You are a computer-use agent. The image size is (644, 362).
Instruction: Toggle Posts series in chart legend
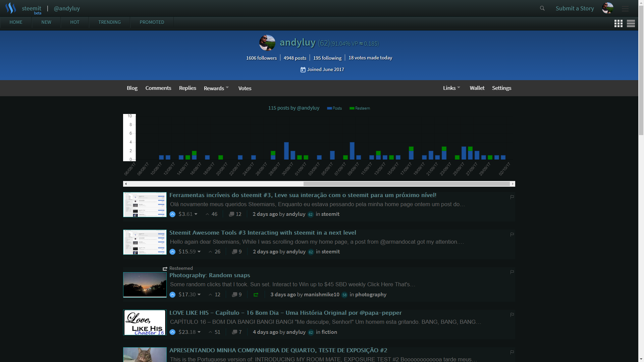pos(334,108)
